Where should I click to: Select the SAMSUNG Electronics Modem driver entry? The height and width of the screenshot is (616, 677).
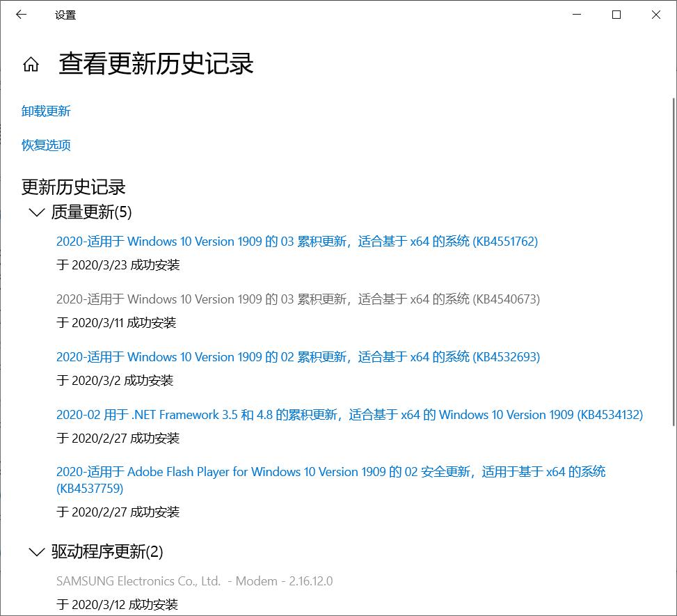click(x=192, y=581)
